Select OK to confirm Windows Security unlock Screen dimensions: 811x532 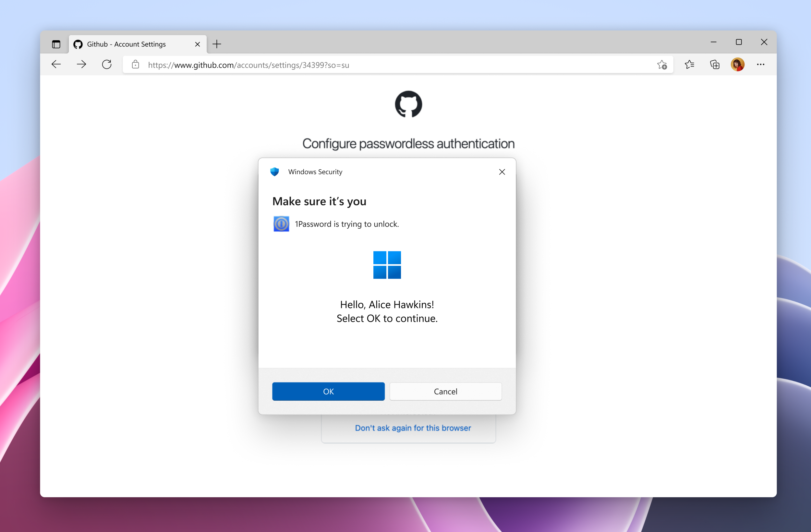(x=328, y=391)
